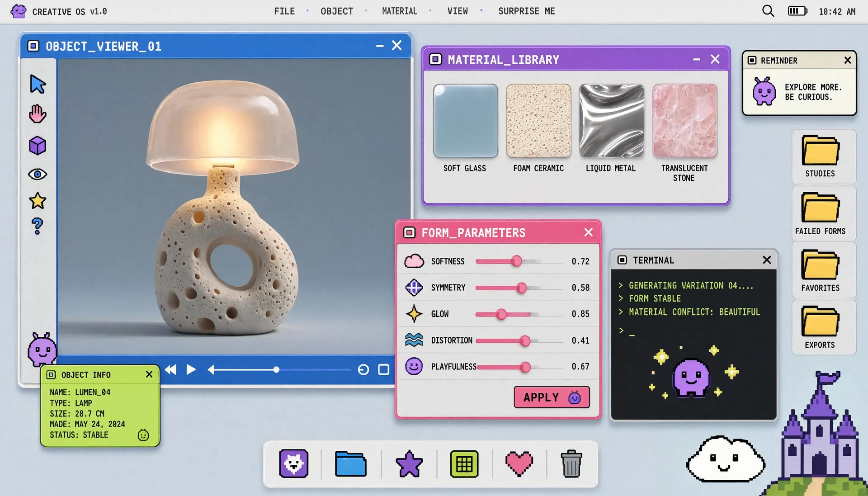The image size is (868, 496).
Task: Click the terminal command prompt cursor
Action: [x=632, y=335]
